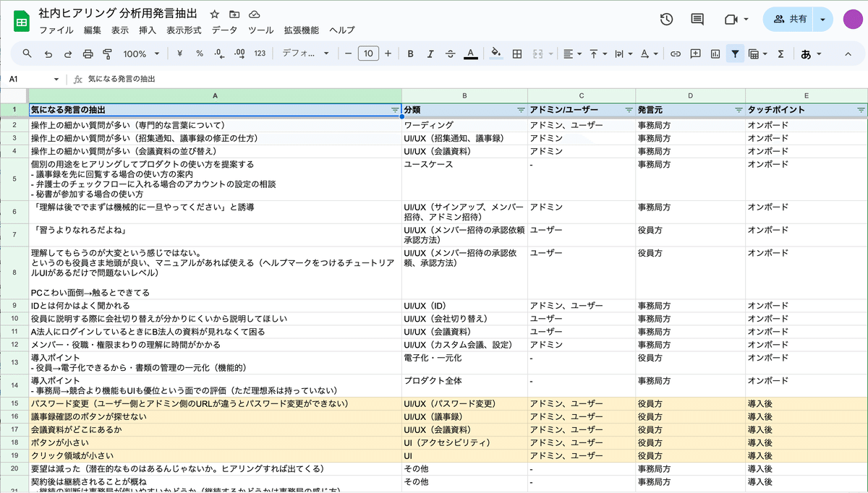Toggle bold formatting
Viewport: 868px width, 493px height.
click(x=411, y=53)
